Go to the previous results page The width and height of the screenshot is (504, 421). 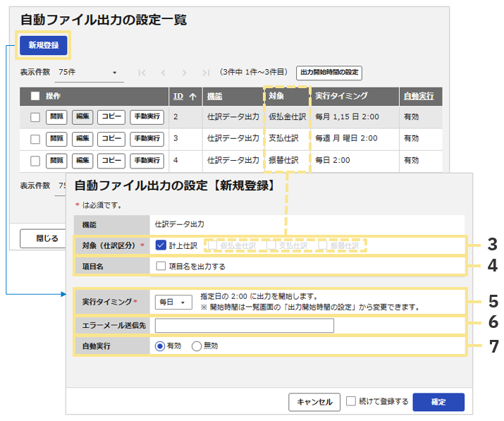pyautogui.click(x=164, y=73)
